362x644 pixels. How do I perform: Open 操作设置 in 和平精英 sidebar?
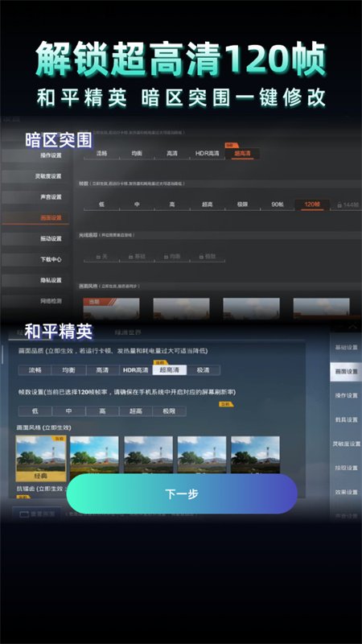coord(346,395)
